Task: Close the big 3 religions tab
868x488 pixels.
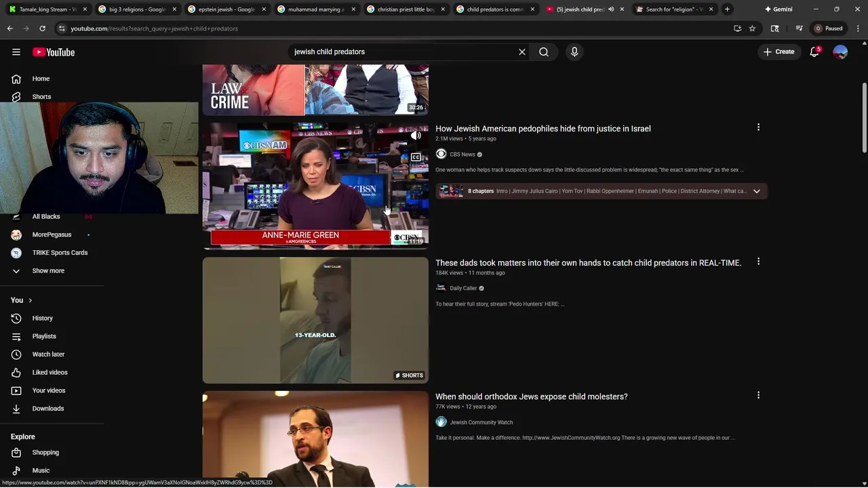Action: [174, 9]
